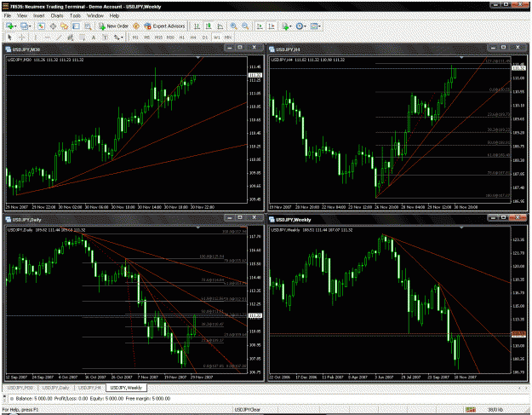Open the Help menu
532x415 pixels.
click(x=114, y=15)
